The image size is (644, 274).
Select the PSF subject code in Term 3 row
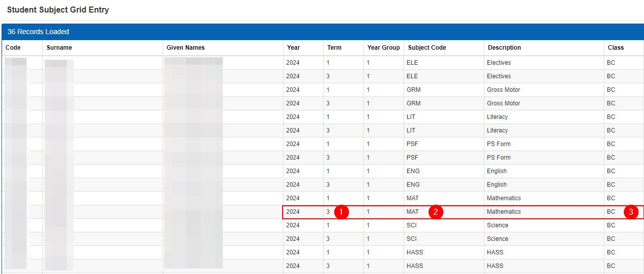[412, 158]
